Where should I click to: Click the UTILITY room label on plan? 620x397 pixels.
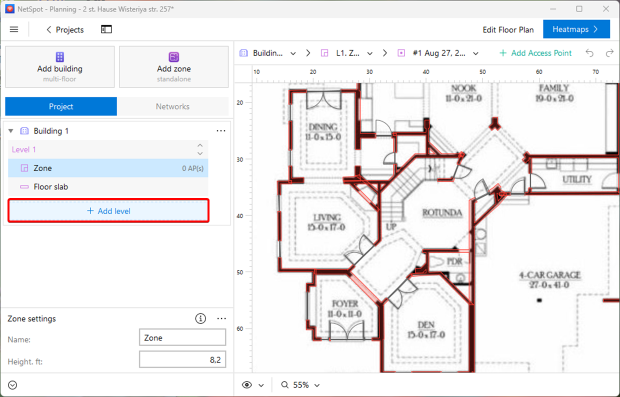point(577,180)
